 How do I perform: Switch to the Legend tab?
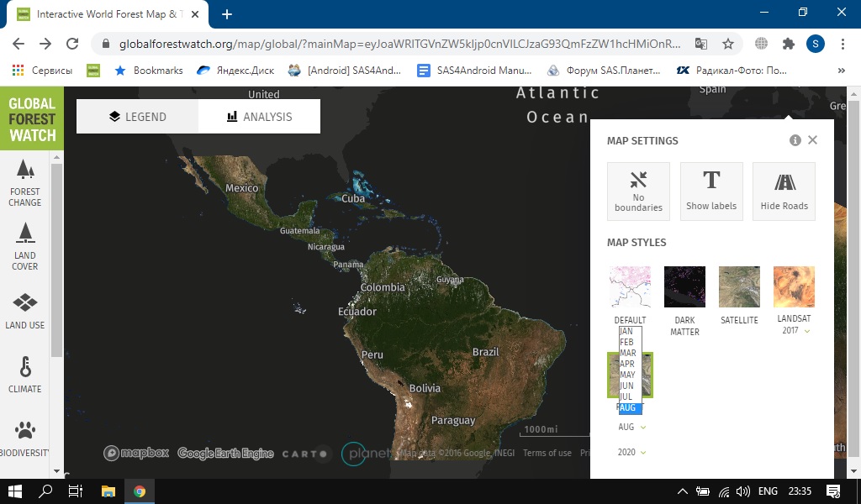(138, 117)
